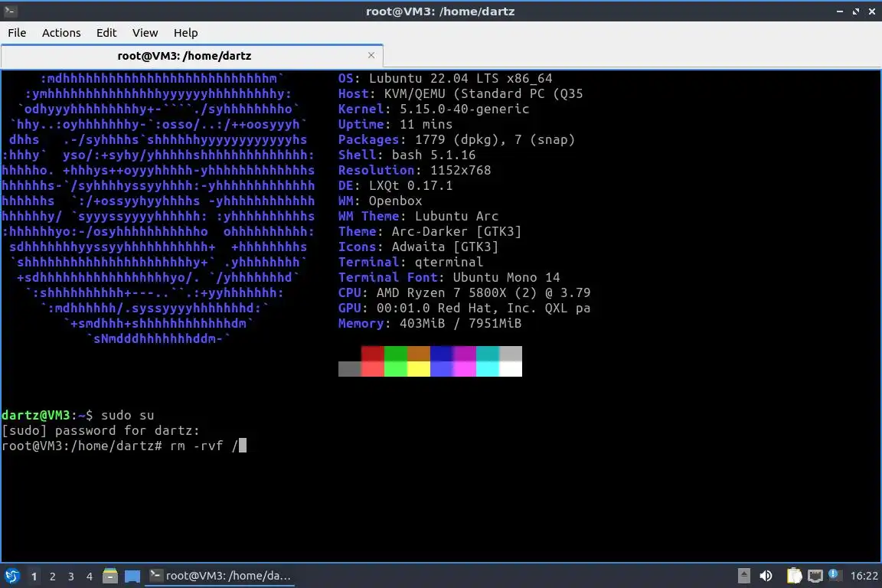Launch the file manager from the panel
Image resolution: width=882 pixels, height=588 pixels.
point(110,576)
